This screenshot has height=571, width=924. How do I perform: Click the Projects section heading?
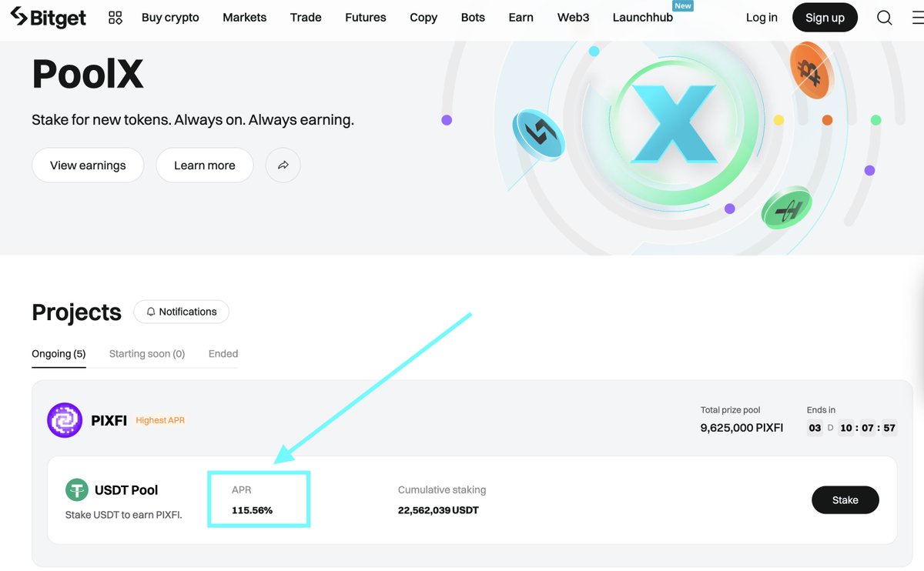(76, 312)
